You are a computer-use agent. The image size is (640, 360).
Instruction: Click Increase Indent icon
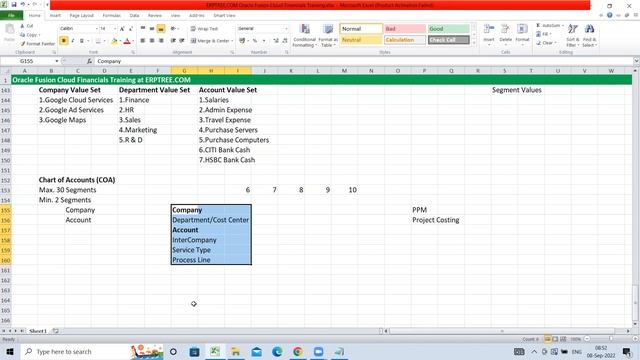pos(182,41)
